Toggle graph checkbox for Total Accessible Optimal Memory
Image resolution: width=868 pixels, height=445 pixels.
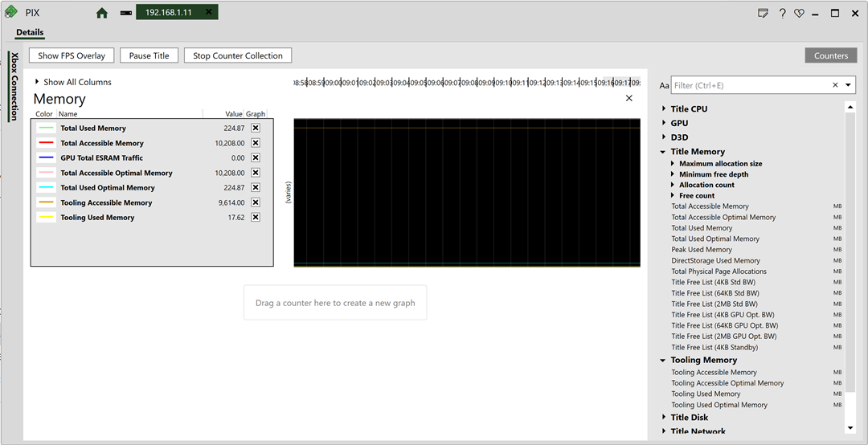256,173
